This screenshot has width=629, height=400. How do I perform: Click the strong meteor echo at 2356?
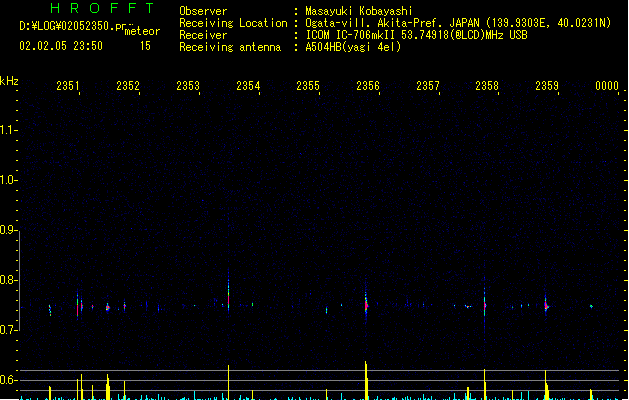(x=366, y=303)
